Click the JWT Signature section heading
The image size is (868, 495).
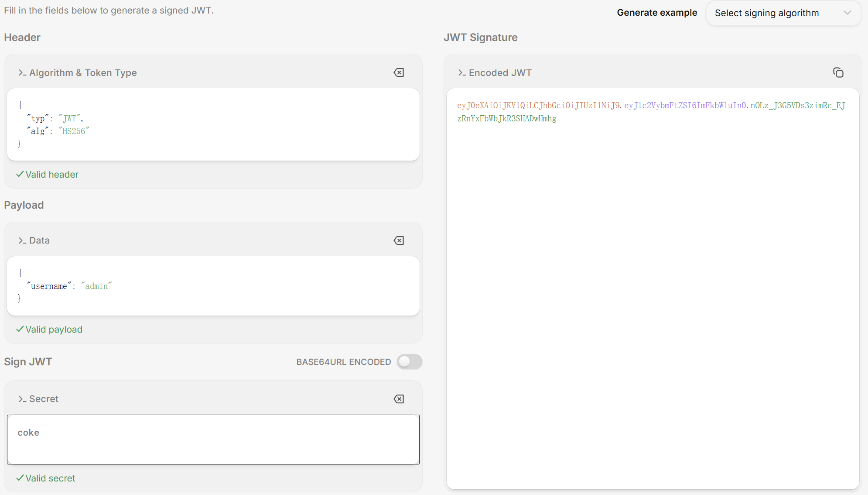click(480, 38)
